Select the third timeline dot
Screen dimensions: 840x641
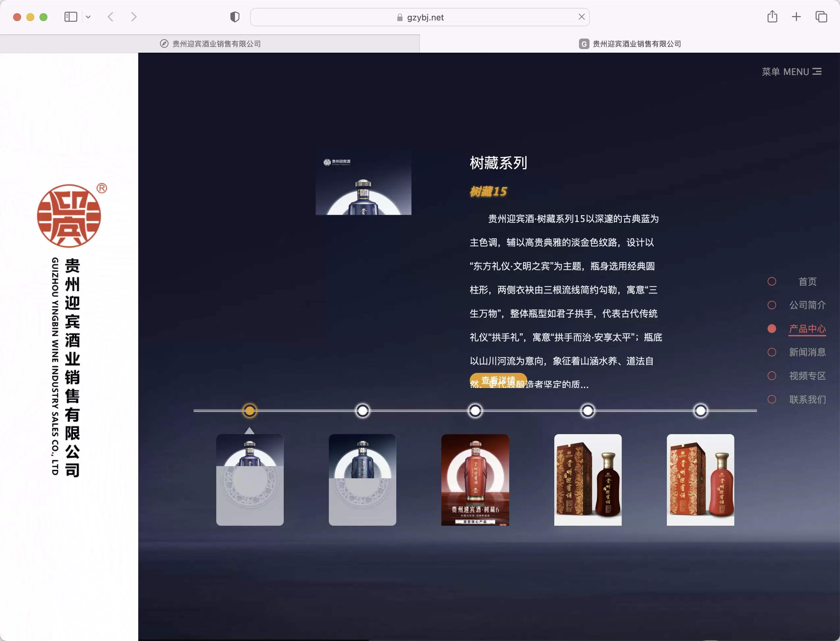point(475,411)
